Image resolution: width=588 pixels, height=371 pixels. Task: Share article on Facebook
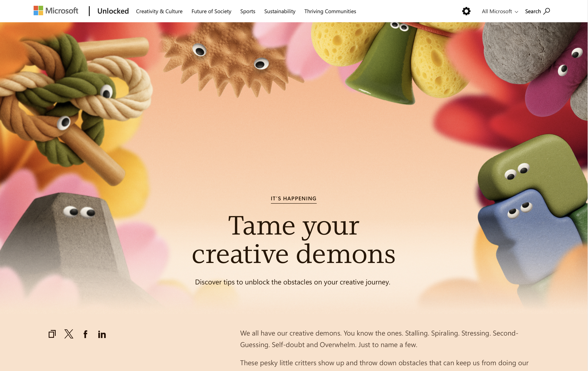[x=85, y=334]
